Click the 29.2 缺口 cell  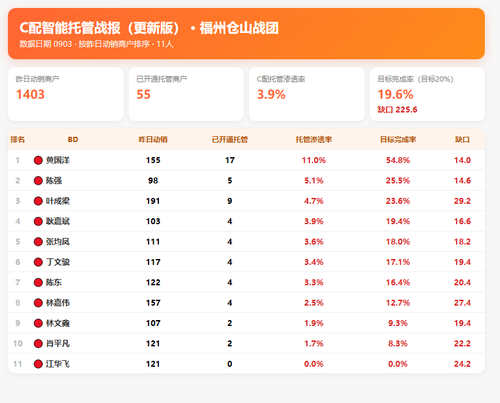[x=462, y=201]
